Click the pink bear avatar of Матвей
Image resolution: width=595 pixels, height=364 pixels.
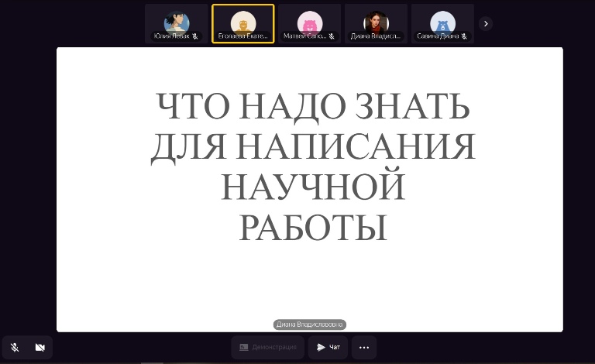[309, 21]
